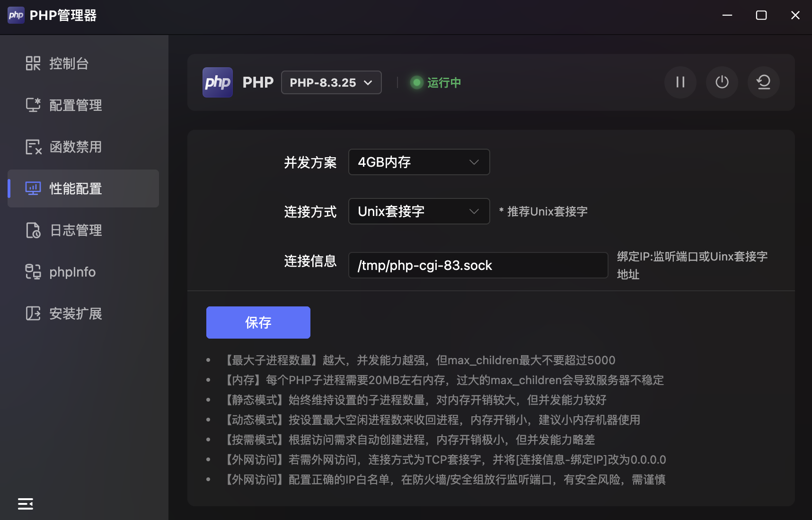Open phpInfo page from sidebar
The image size is (812, 520).
pyautogui.click(x=83, y=272)
